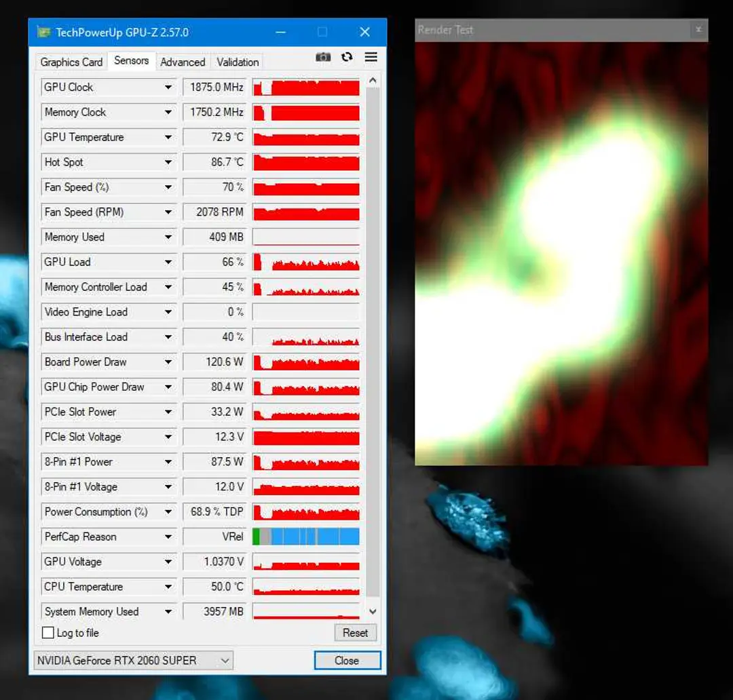Open the GPU Clock sensor dropdown
733x700 pixels.
(x=168, y=87)
